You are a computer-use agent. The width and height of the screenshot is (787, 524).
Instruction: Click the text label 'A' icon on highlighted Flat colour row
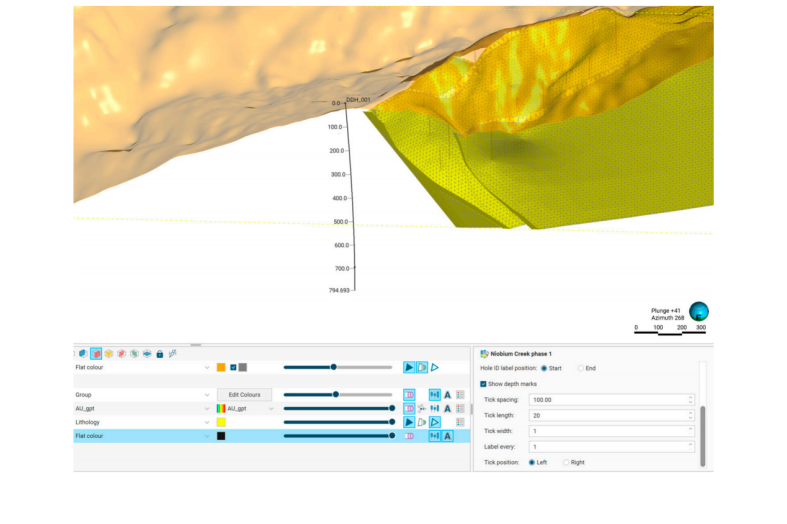447,436
